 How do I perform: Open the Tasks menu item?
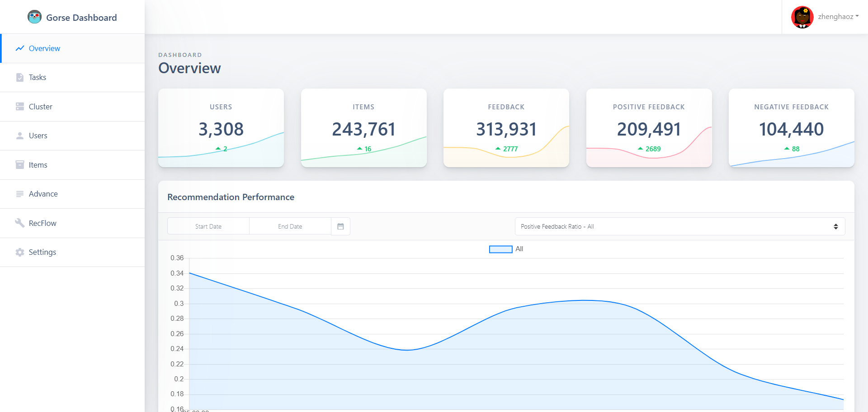tap(38, 78)
